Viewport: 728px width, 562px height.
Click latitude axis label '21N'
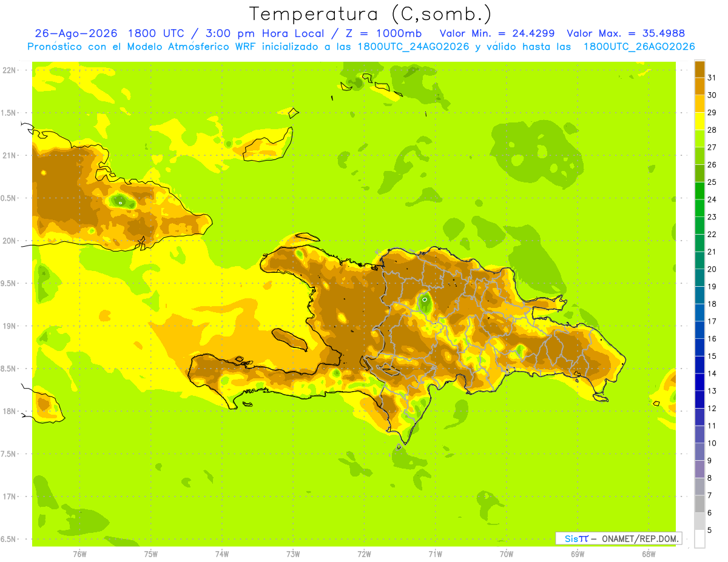[10, 155]
